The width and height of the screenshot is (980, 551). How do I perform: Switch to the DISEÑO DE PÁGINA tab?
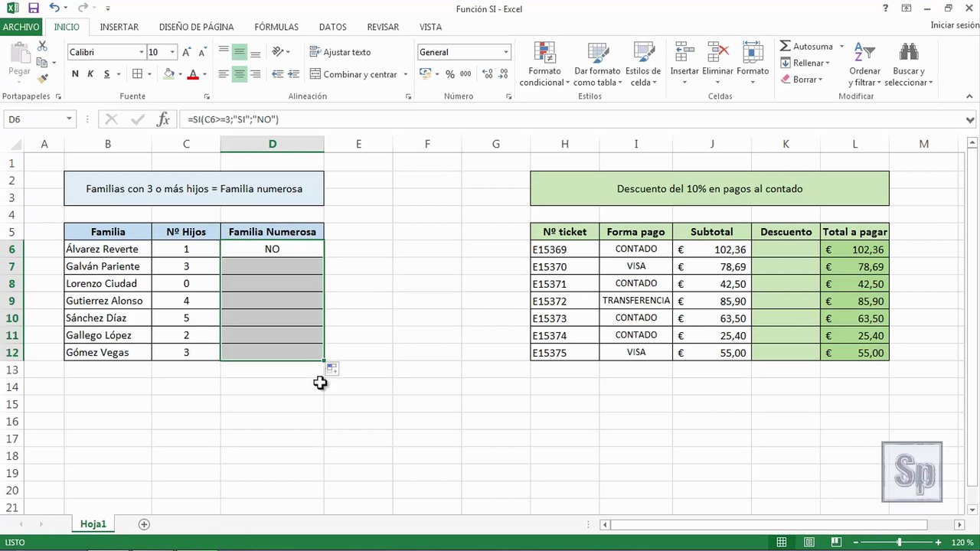coord(197,27)
